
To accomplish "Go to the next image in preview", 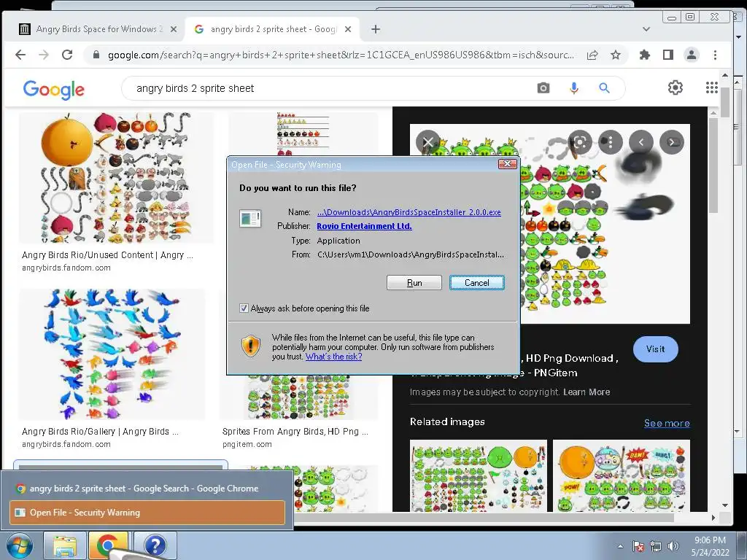I will click(672, 142).
